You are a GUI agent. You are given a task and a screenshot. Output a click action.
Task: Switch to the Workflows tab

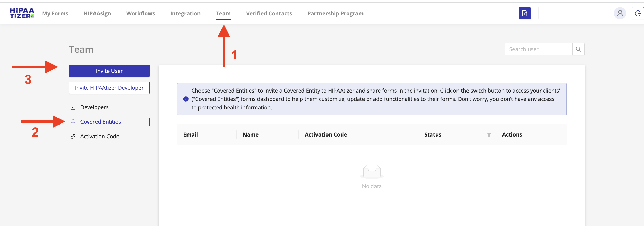coord(141,14)
